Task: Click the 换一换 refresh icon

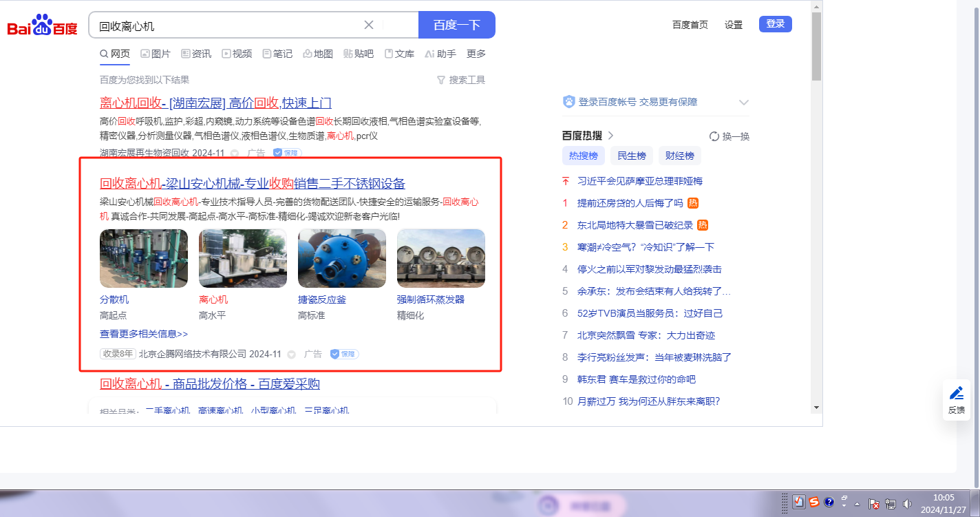Action: point(714,136)
